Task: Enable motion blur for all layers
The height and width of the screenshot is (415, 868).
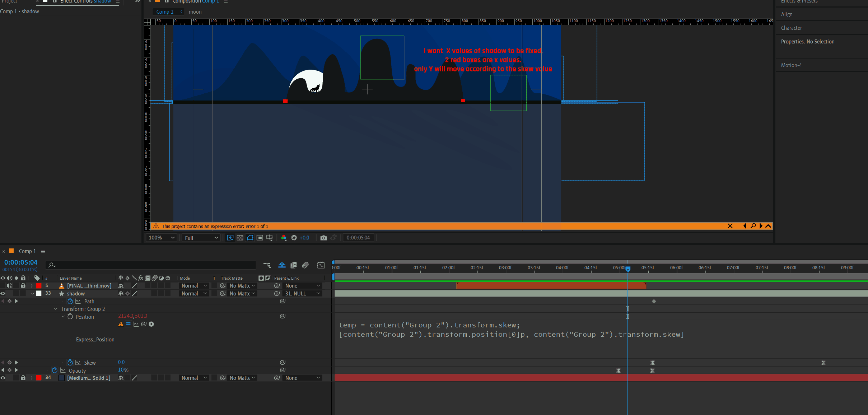Action: coord(305,265)
